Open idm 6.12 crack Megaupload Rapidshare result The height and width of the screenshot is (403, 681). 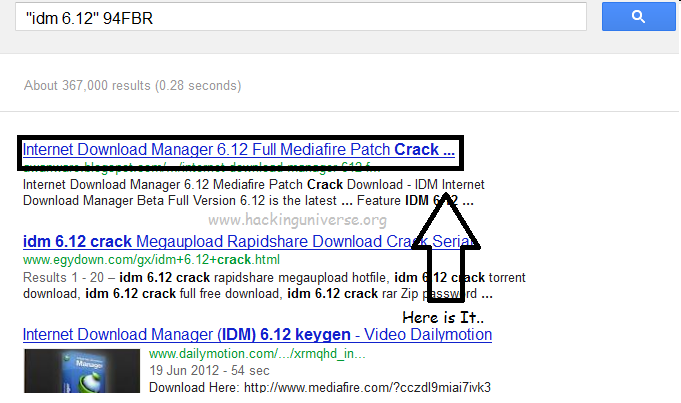click(x=249, y=241)
